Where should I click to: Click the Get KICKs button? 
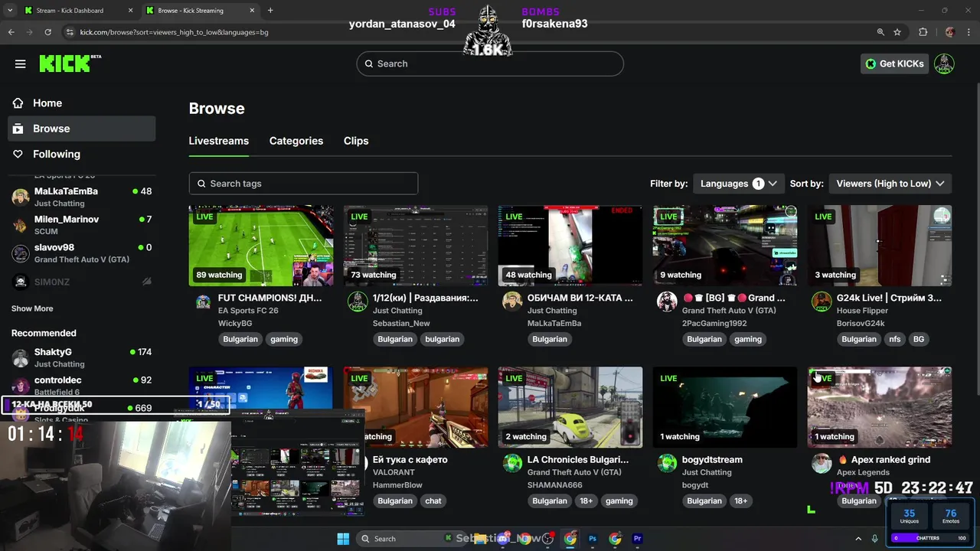tap(894, 64)
